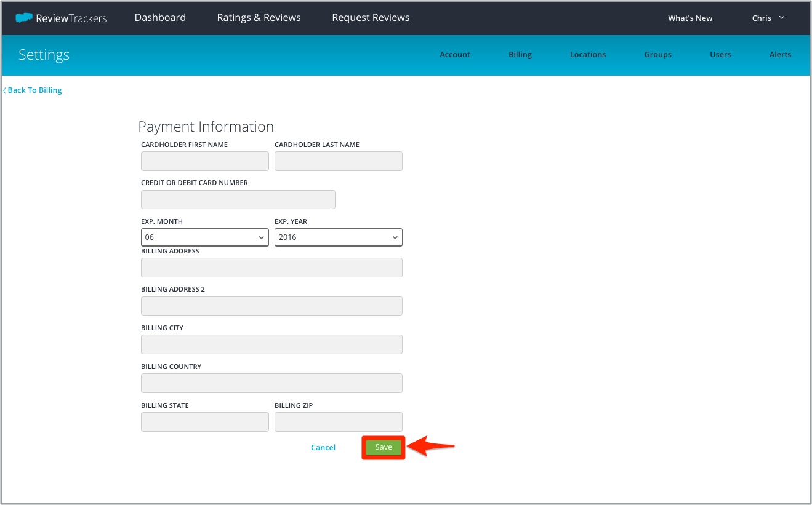Click the Settings page title

click(44, 55)
